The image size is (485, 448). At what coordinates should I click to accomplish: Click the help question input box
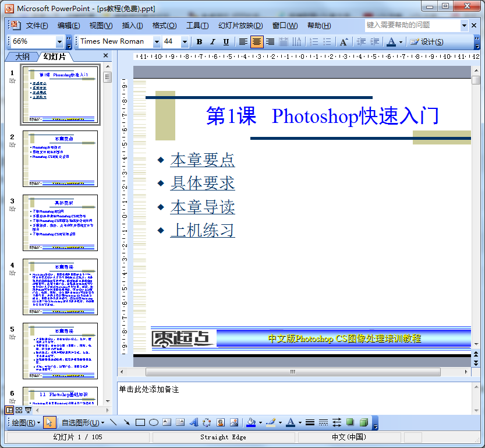[x=413, y=26]
